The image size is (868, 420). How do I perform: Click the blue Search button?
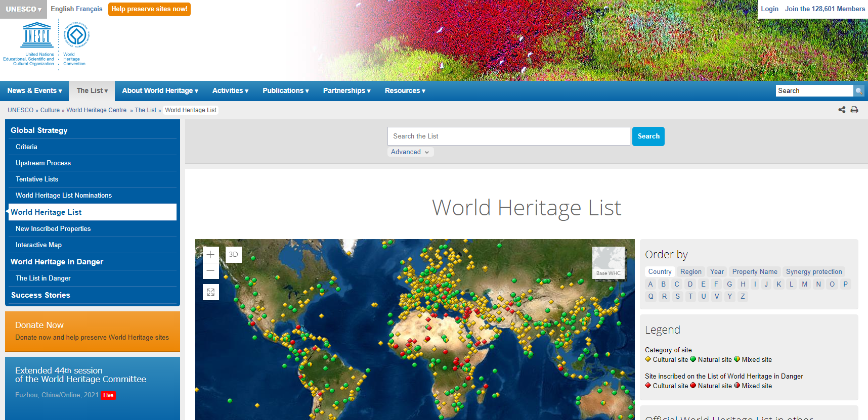pos(648,136)
